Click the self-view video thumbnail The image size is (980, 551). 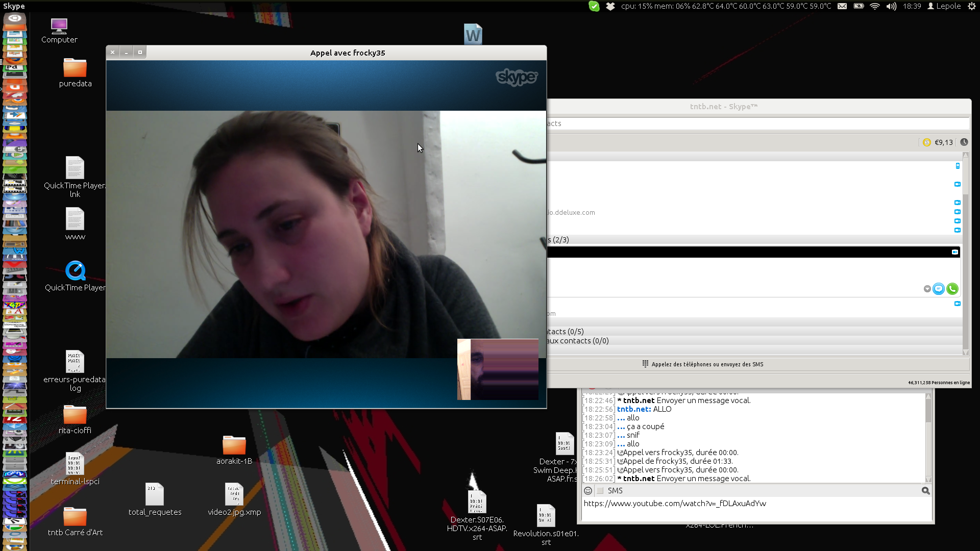coord(498,369)
